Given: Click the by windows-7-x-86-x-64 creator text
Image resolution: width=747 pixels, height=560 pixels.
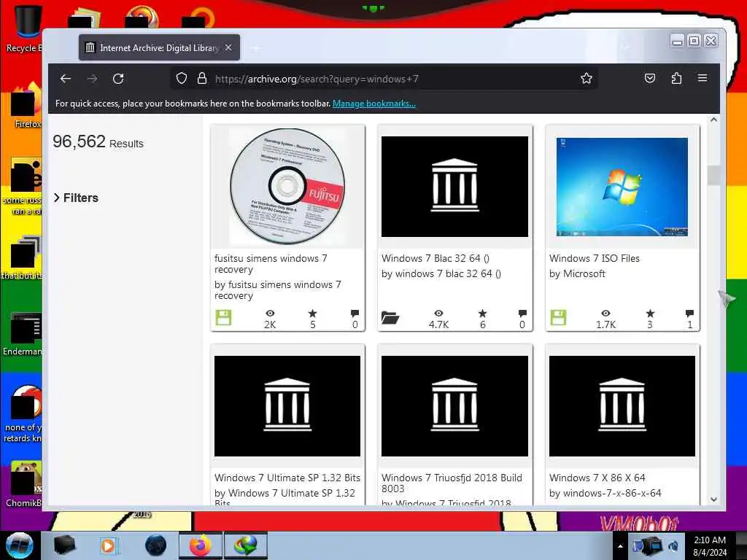Looking at the screenshot, I should [x=605, y=494].
